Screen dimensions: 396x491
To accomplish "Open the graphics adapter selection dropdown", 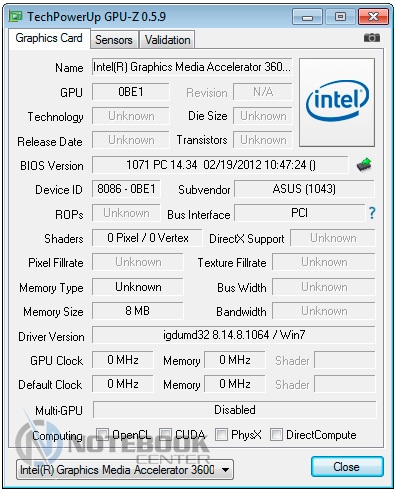I will coord(125,470).
